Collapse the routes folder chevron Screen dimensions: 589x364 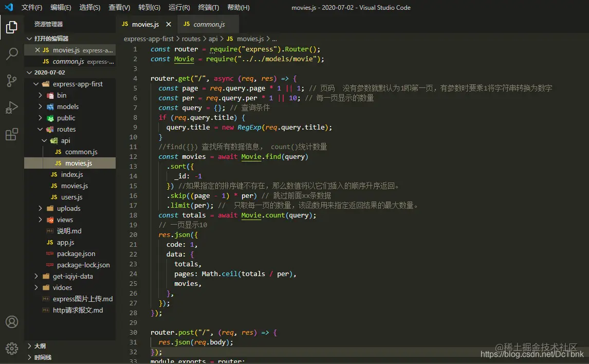40,129
